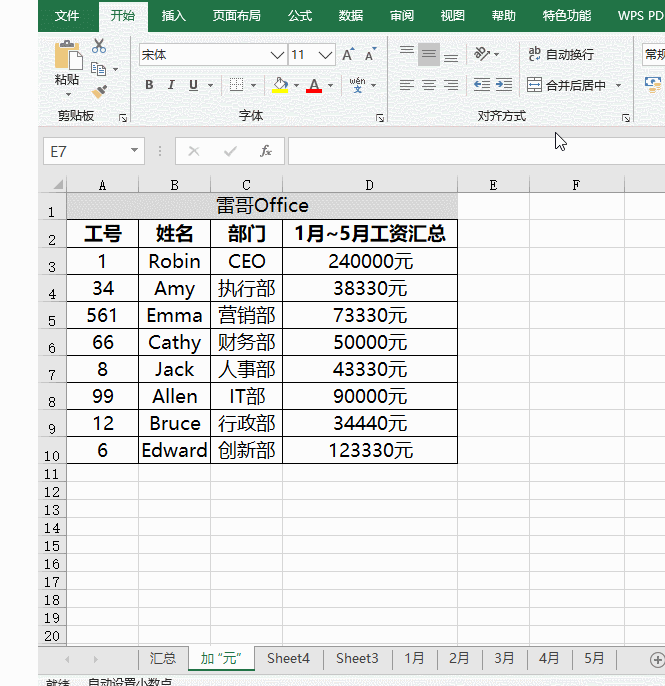Toggle bold formatting
Image resolution: width=665 pixels, height=686 pixels.
[x=149, y=85]
